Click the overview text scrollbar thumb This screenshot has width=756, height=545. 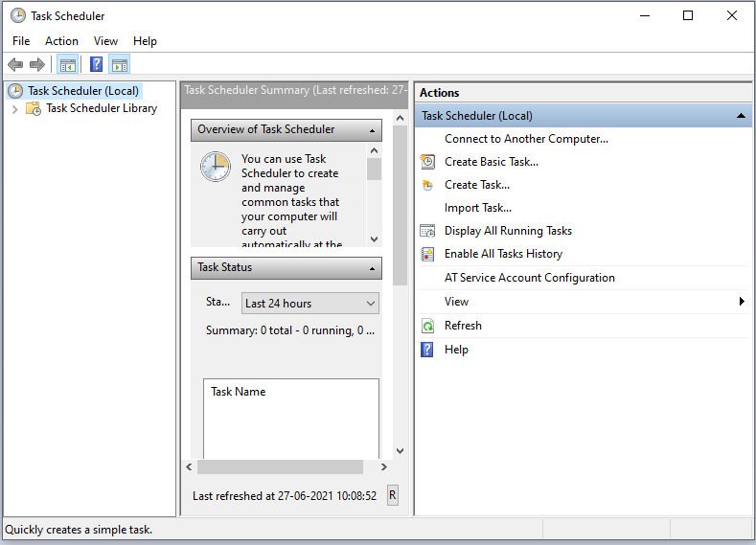click(374, 170)
